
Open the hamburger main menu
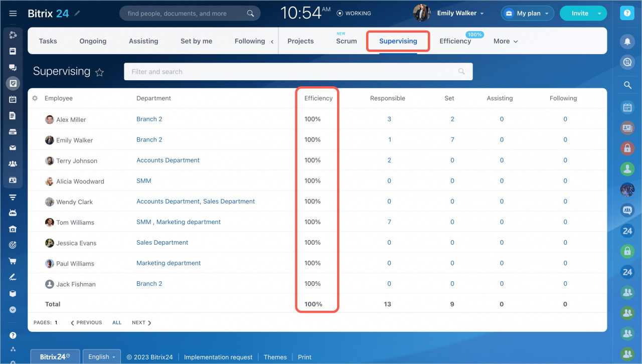13,14
